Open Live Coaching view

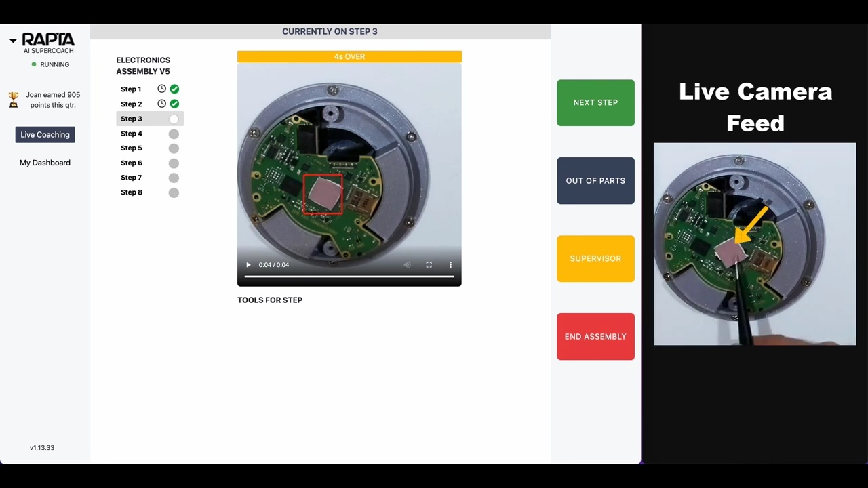coord(45,135)
